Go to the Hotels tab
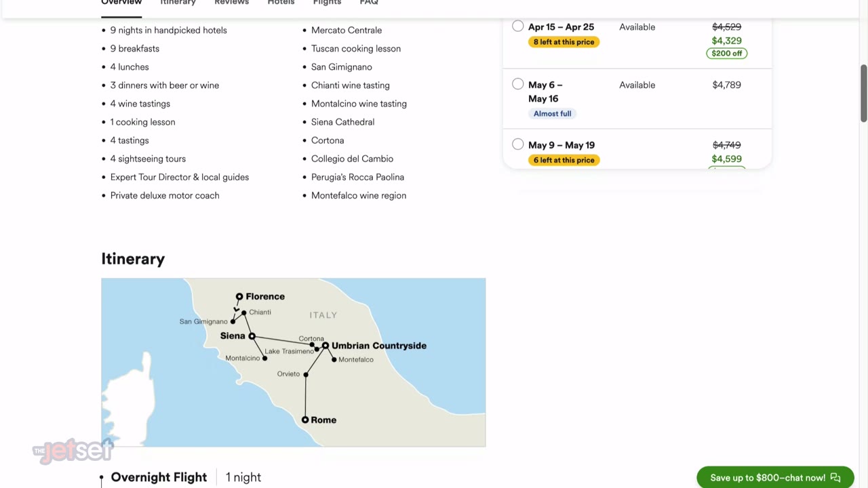Viewport: 868px width, 488px height. click(x=281, y=3)
